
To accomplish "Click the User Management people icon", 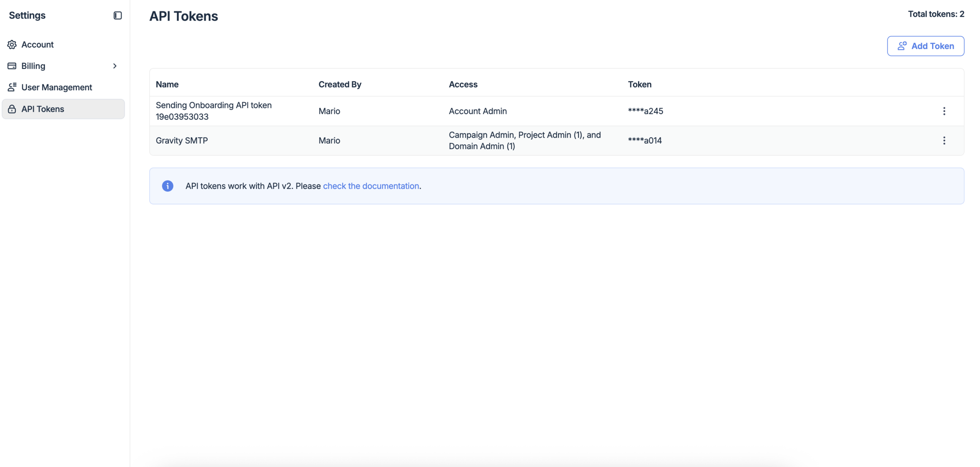I will [x=12, y=87].
